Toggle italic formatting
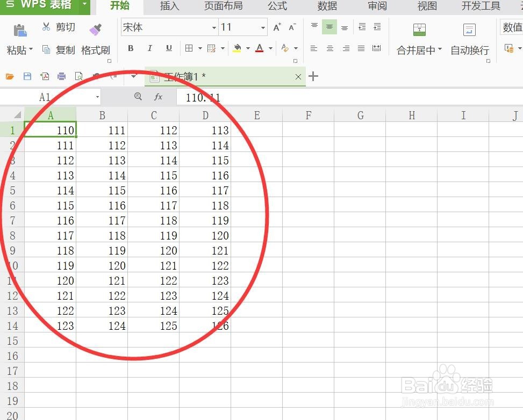Screen dimensions: 523x420 150,48
